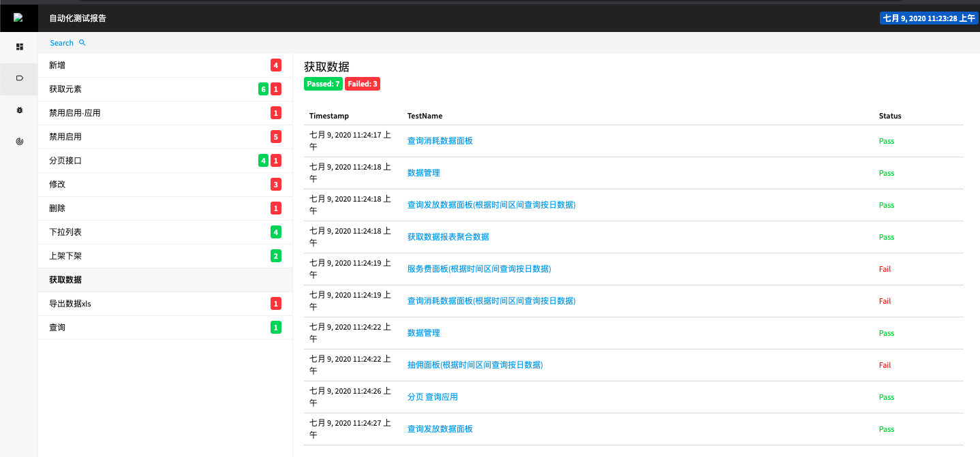Open the bug exceptions view icon
The height and width of the screenshot is (457, 980).
tap(19, 110)
